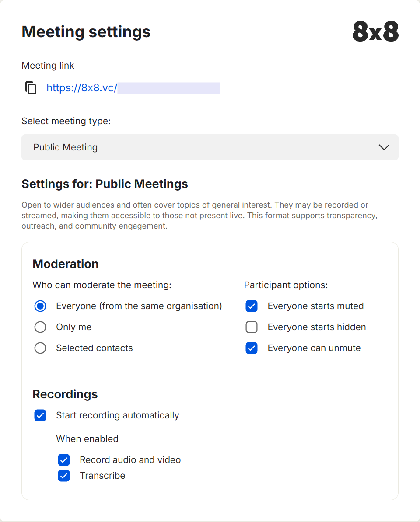420x522 pixels.
Task: Uncheck Everyone starts muted
Action: click(x=252, y=306)
